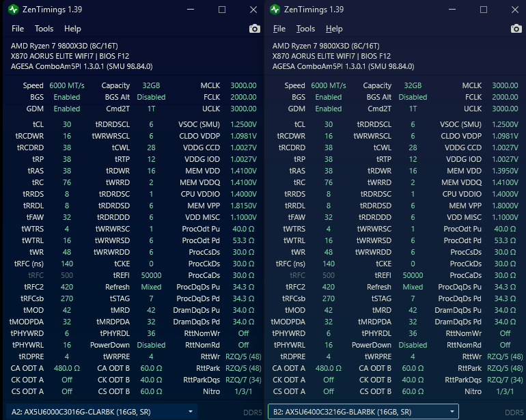Click GDM Enabled value in left window

tap(67, 109)
